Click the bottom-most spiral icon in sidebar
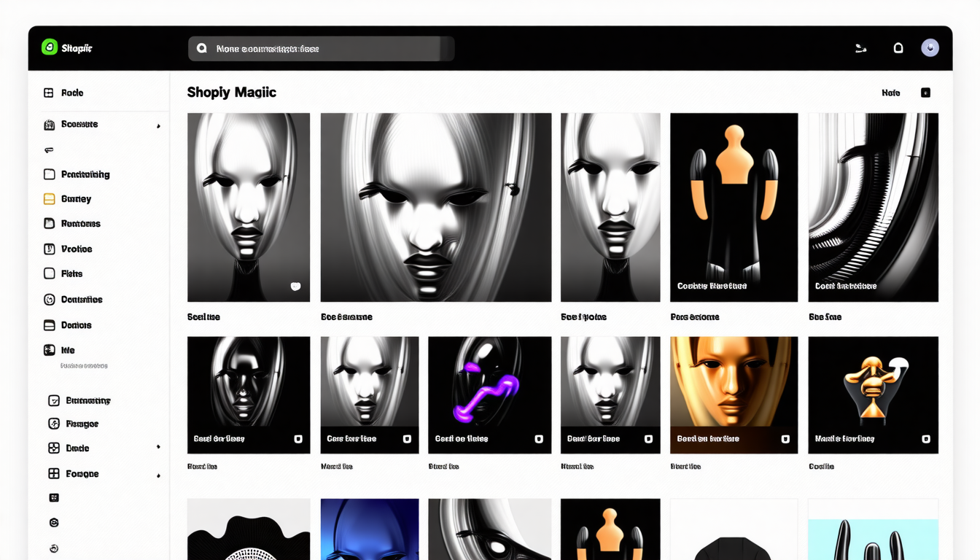 pyautogui.click(x=53, y=548)
